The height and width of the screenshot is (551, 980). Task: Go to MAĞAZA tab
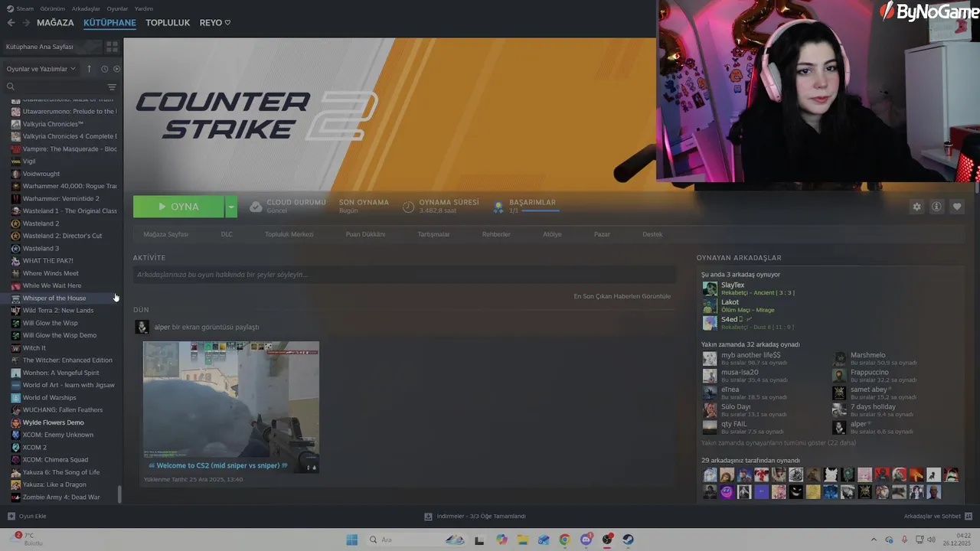pyautogui.click(x=55, y=23)
